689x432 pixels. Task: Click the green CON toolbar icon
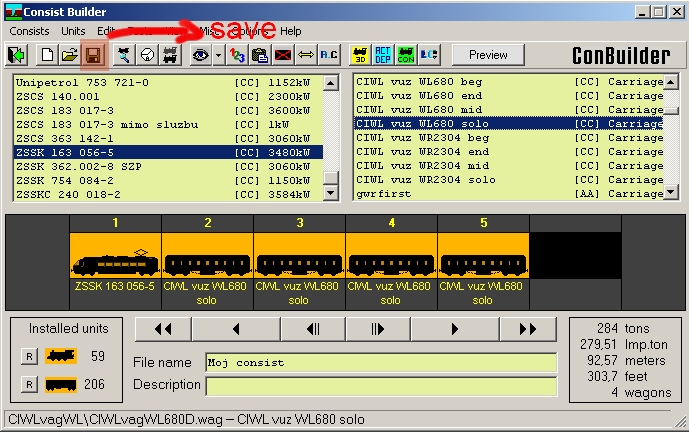tap(405, 55)
